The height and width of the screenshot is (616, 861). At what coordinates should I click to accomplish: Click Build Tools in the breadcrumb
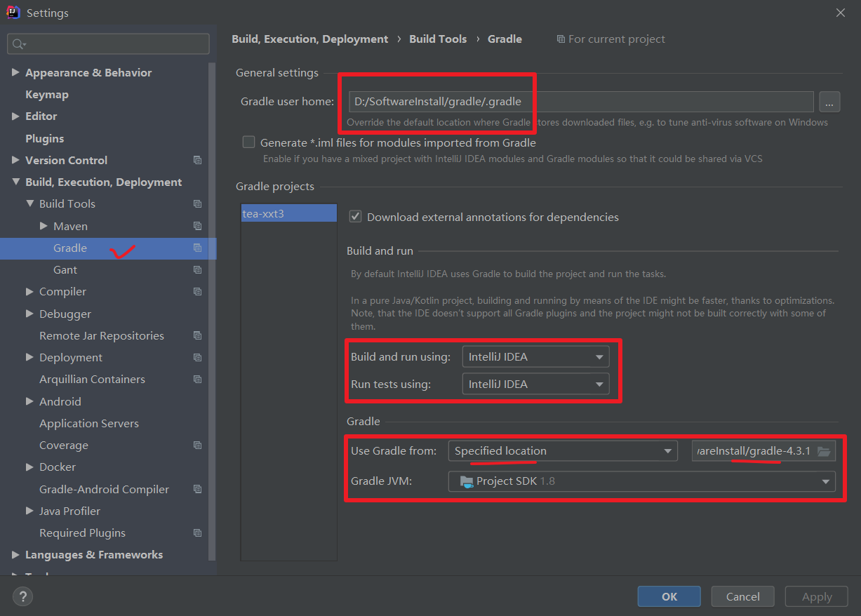tap(438, 39)
